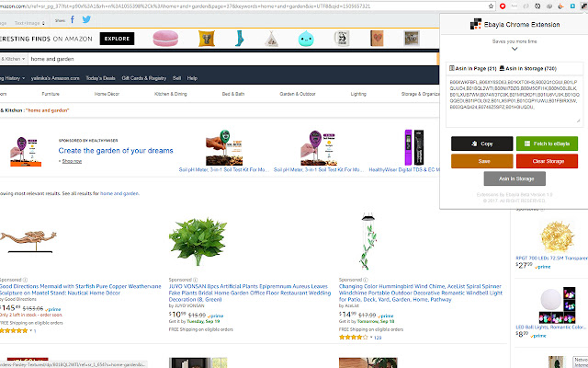Click inside the ASIN list text area
This screenshot has height=368, width=588.
(x=514, y=100)
